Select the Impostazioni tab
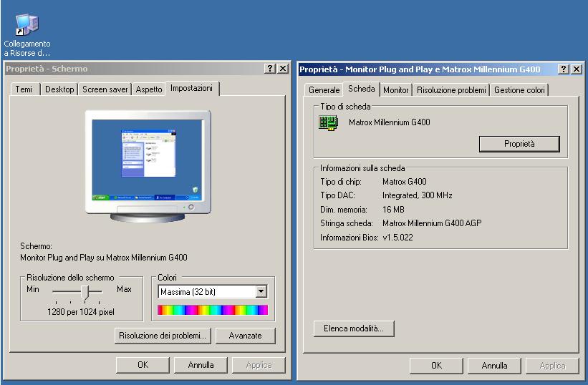This screenshot has height=385, width=588. pos(192,88)
